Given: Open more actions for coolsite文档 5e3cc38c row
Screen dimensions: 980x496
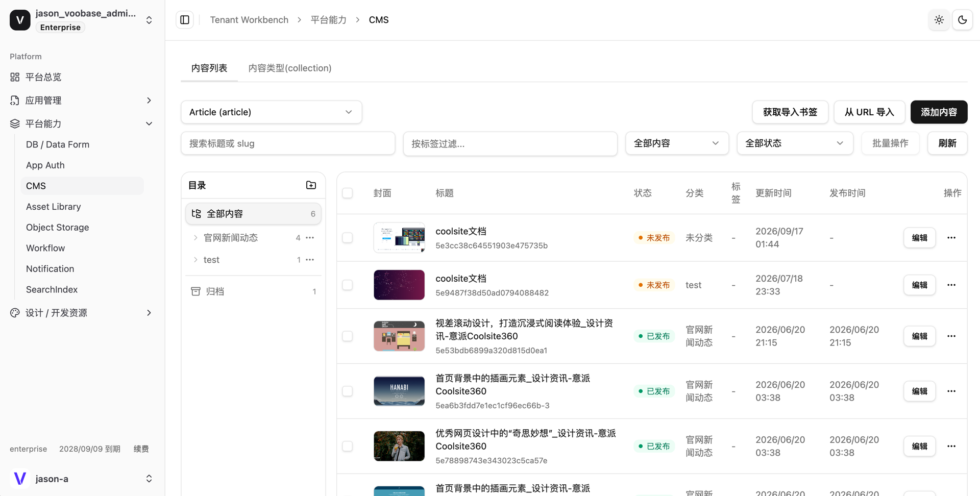Looking at the screenshot, I should point(951,238).
